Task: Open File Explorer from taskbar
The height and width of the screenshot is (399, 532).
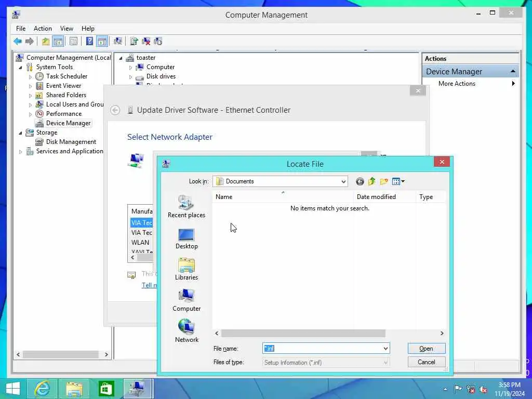Action: click(x=74, y=389)
